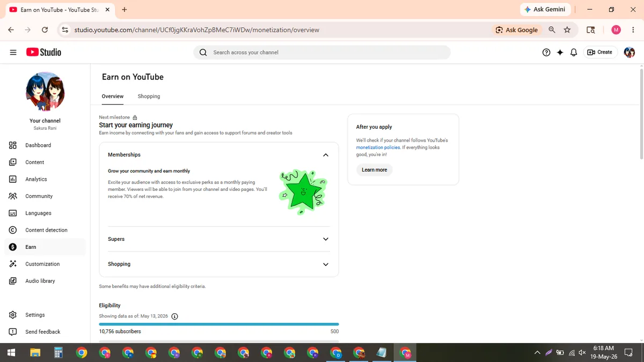Open File Explorer from taskbar
The width and height of the screenshot is (644, 362).
click(x=35, y=353)
